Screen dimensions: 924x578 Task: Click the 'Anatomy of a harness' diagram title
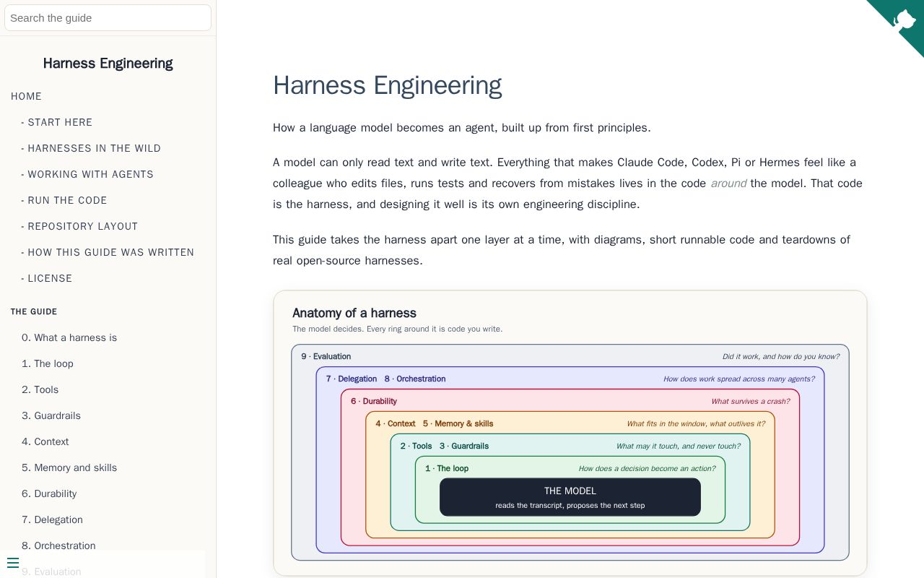pos(354,313)
